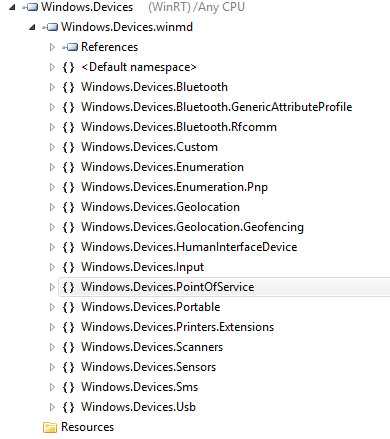Expand Windows.Devices.Geolocation namespace arrow
Screen dimensions: 390x439
click(52, 207)
